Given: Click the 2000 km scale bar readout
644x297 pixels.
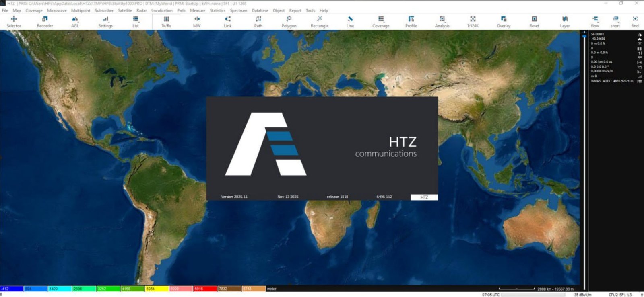Looking at the screenshot, I should point(555,289).
